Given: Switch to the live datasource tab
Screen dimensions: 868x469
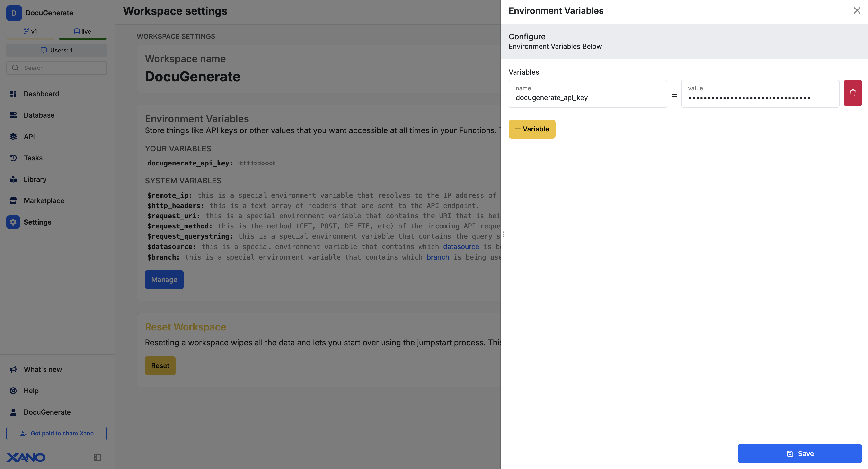Looking at the screenshot, I should [x=83, y=31].
